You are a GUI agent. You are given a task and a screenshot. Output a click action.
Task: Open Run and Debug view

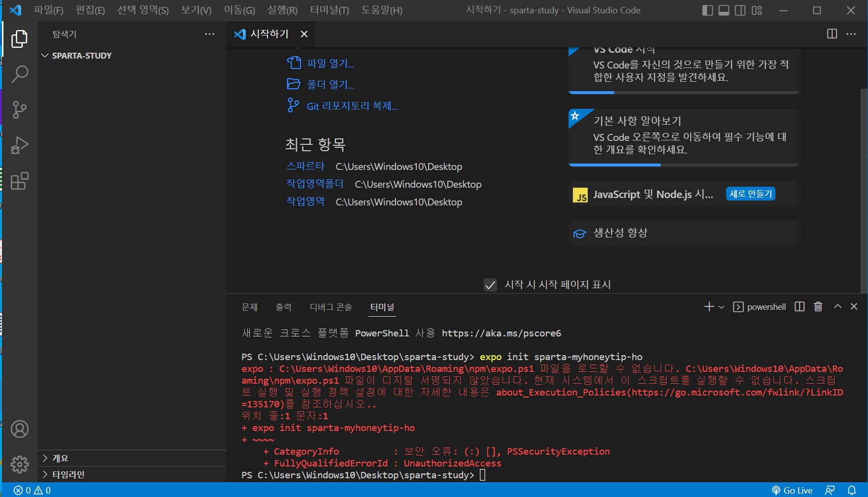click(x=19, y=145)
